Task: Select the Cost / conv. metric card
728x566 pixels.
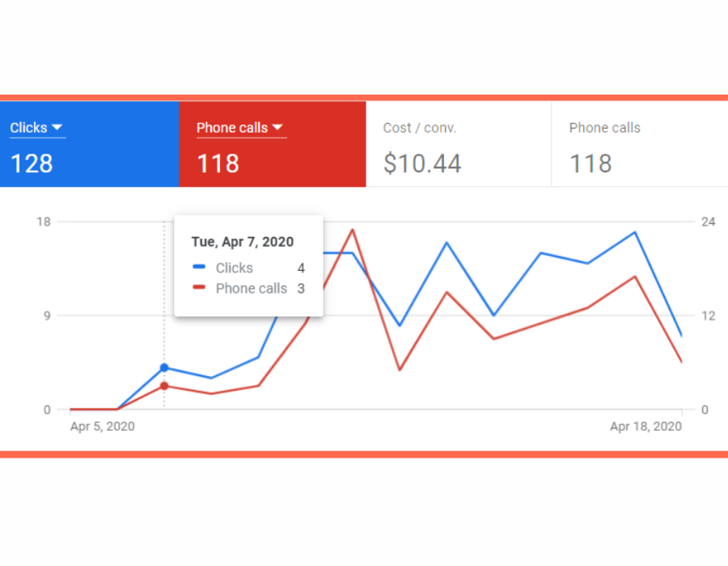Action: [459, 144]
